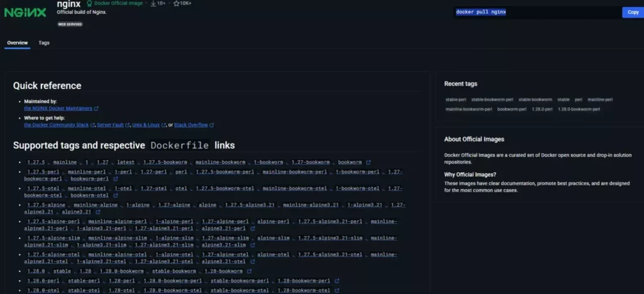Open the Server Fault help link

[x=111, y=125]
